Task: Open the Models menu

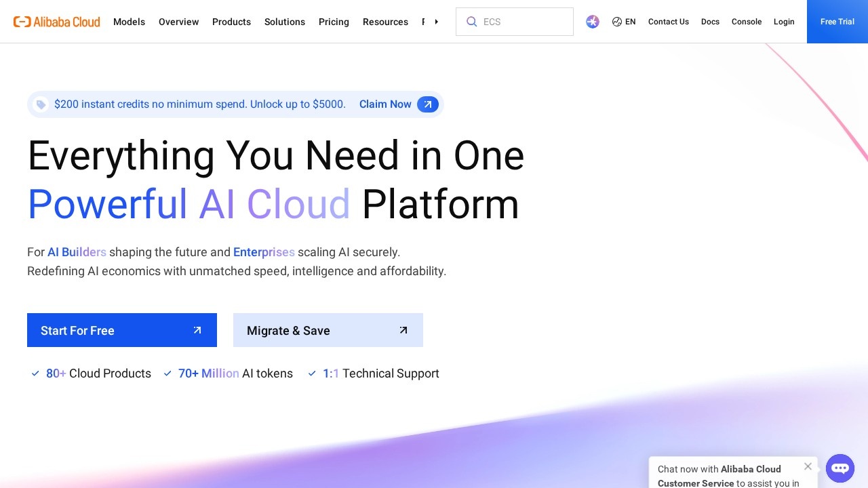Action: coord(129,22)
